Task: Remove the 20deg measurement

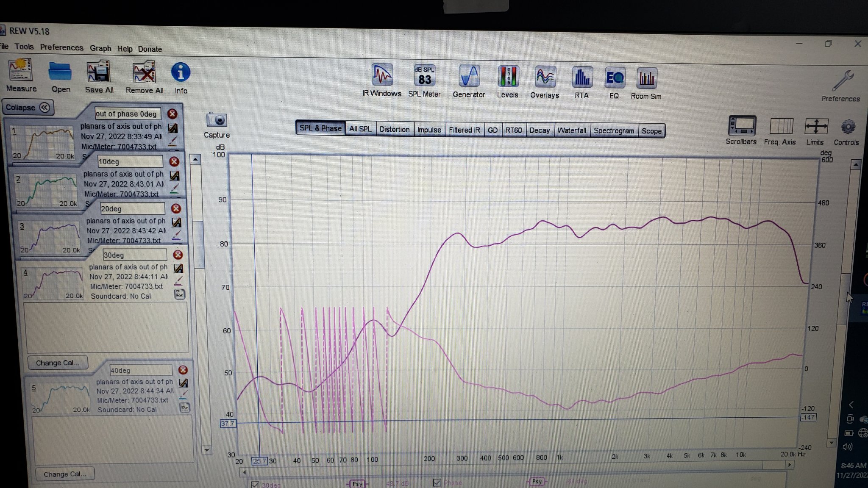Action: tap(176, 208)
